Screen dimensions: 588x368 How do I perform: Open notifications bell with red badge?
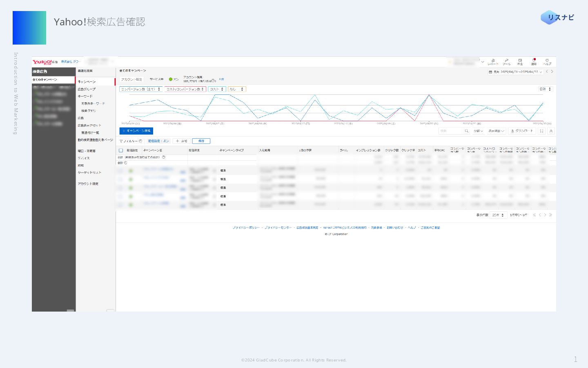(x=534, y=62)
